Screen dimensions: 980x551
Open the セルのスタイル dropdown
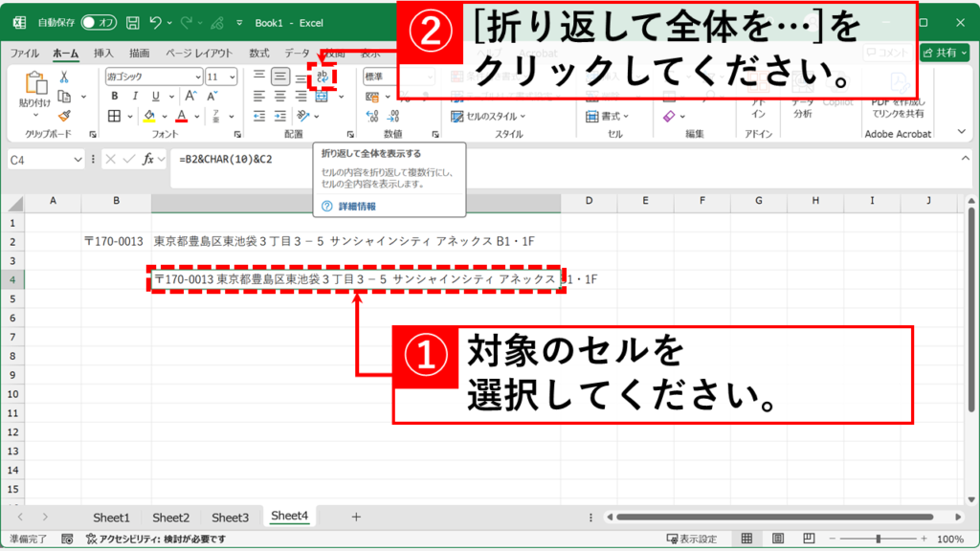coord(488,116)
